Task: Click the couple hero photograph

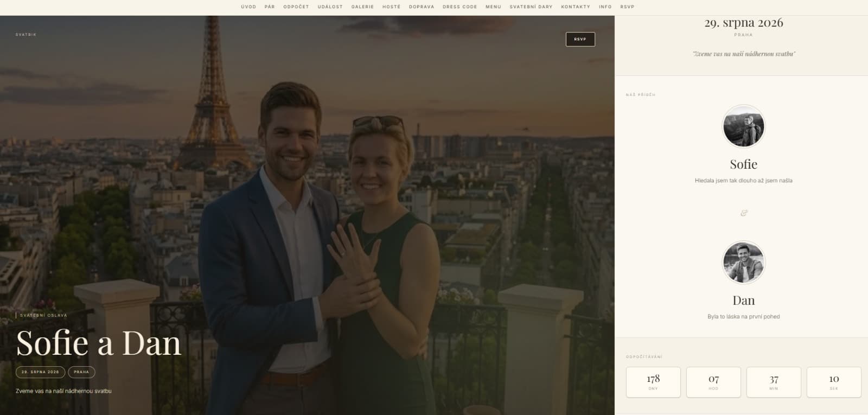Action: 307,215
